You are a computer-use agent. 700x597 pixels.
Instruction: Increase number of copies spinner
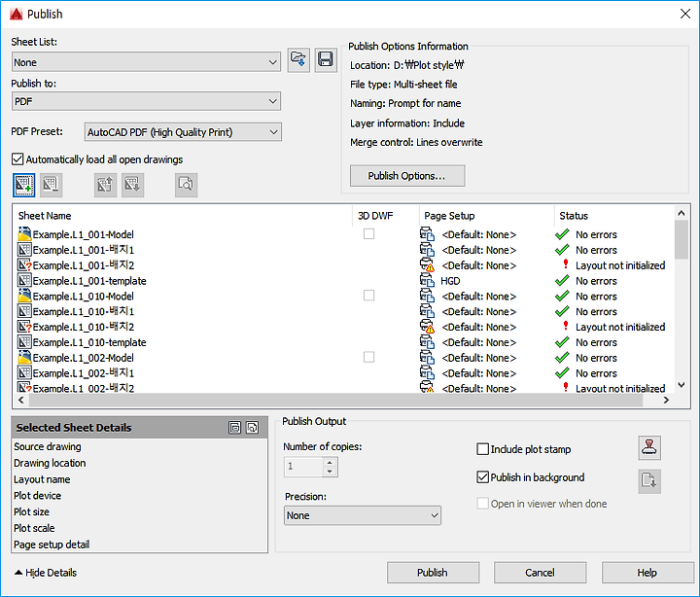point(330,463)
